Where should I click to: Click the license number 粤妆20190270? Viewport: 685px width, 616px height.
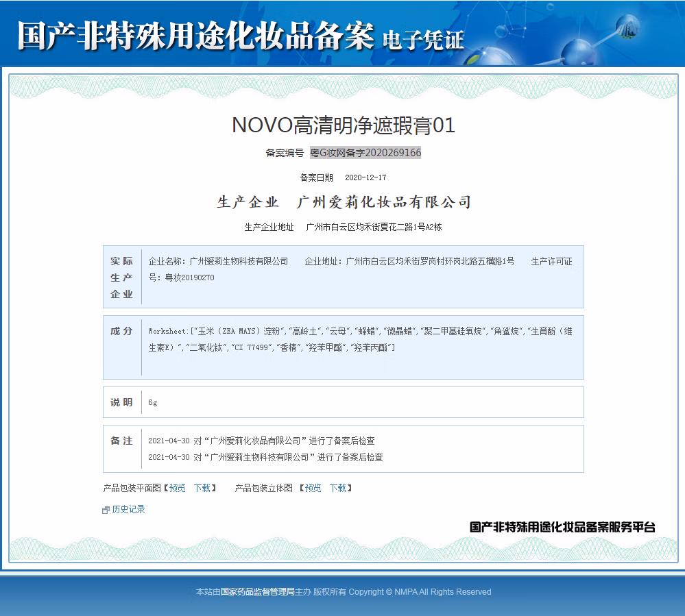[x=190, y=278]
